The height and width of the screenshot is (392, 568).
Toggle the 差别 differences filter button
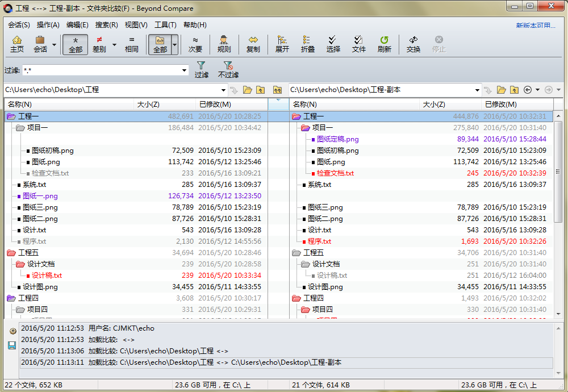click(99, 44)
